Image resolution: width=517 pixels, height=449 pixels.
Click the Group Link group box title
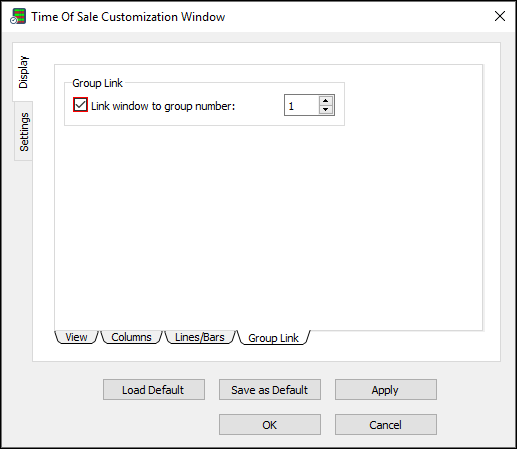97,83
